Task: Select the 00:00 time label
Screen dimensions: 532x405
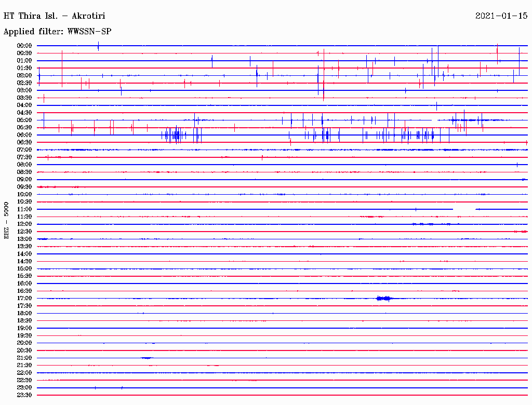Action: click(24, 46)
